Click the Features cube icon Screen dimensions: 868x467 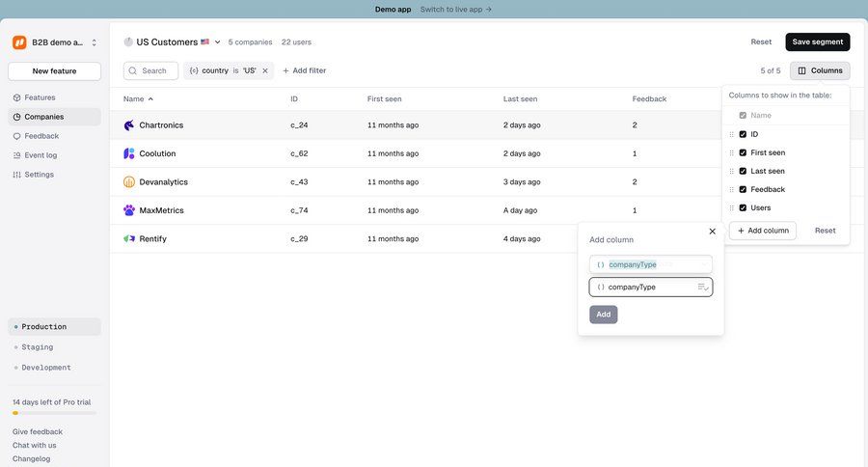[x=16, y=97]
